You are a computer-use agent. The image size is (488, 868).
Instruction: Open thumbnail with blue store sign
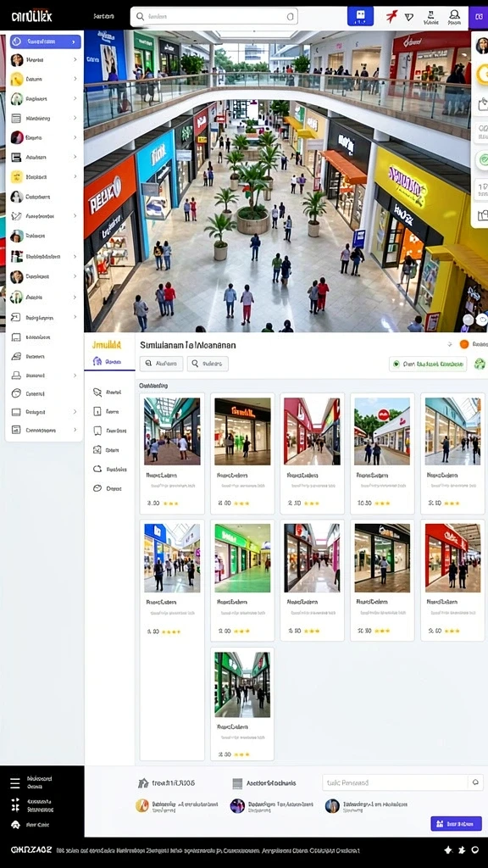(172, 558)
